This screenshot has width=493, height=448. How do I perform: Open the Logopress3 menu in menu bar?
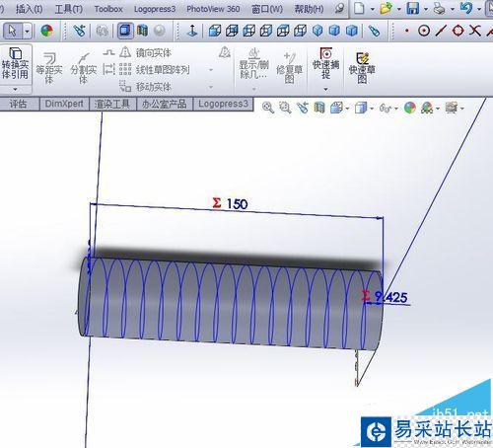pyautogui.click(x=155, y=9)
